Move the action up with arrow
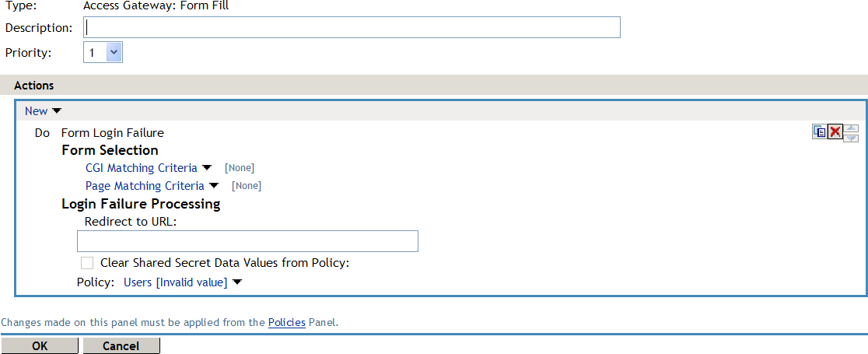 [x=851, y=128]
